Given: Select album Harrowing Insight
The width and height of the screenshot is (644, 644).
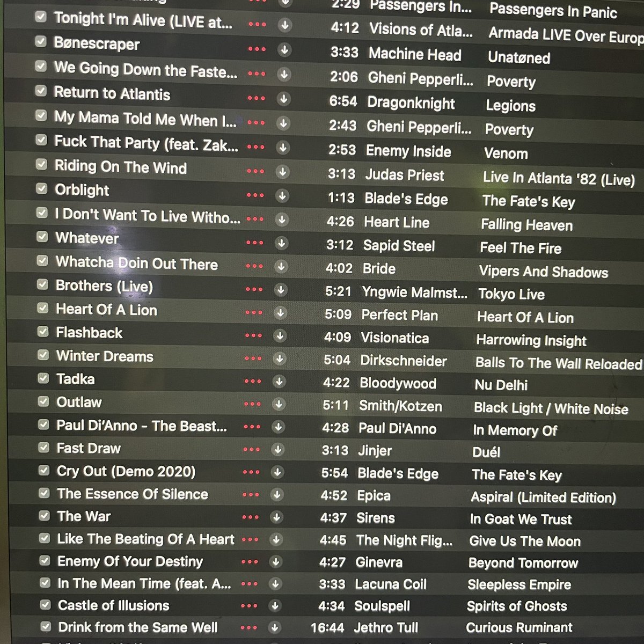Looking at the screenshot, I should click(x=531, y=340).
